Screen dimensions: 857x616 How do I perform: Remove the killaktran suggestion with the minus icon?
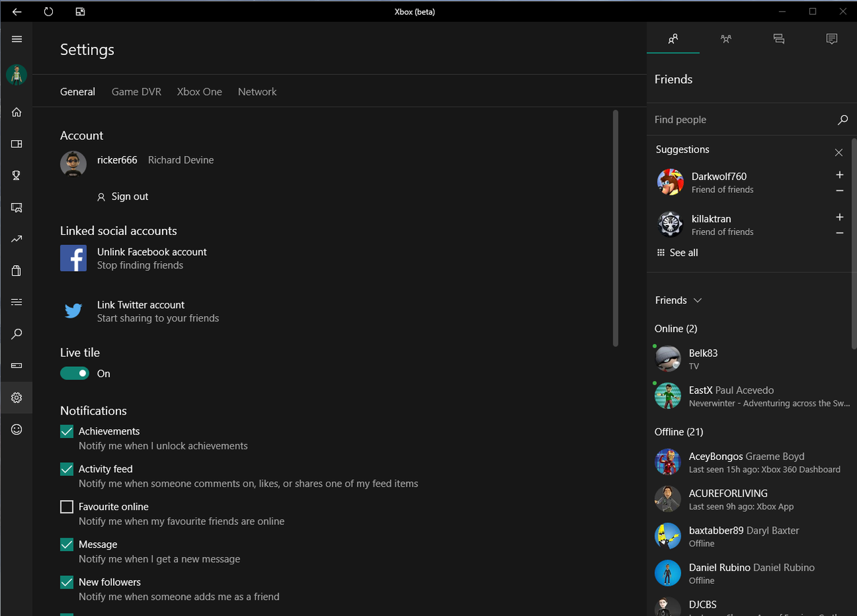(x=840, y=233)
